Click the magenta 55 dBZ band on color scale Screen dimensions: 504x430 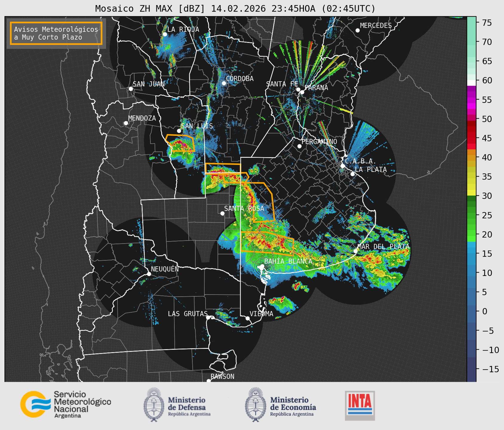point(471,100)
